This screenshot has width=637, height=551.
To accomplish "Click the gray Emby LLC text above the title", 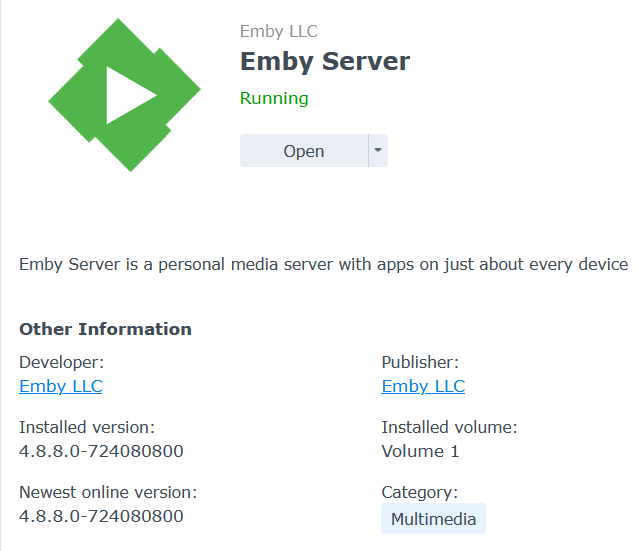I will tap(279, 32).
